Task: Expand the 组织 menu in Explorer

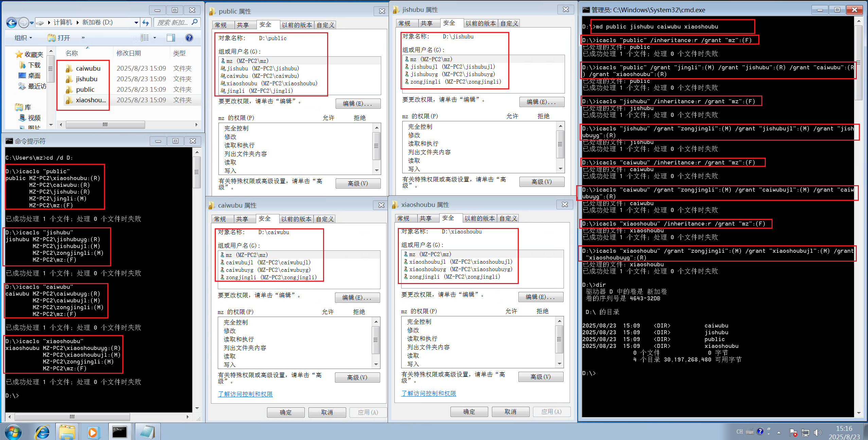Action: coord(23,38)
